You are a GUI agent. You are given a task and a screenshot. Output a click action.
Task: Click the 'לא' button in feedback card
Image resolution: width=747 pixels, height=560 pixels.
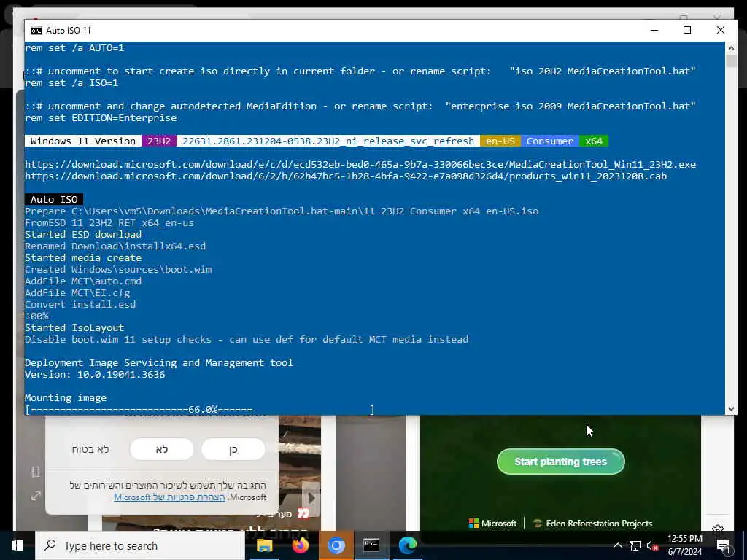tap(161, 449)
